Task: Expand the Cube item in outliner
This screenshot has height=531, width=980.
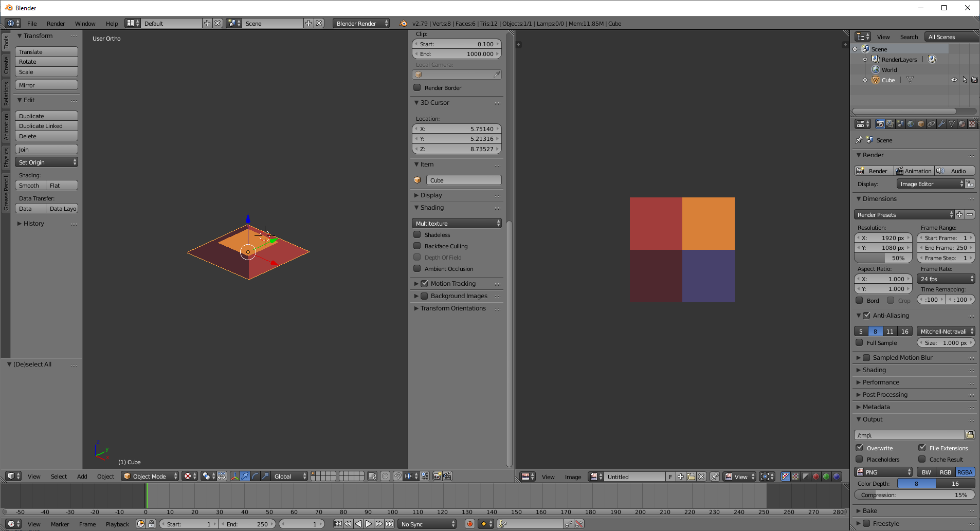Action: [865, 80]
